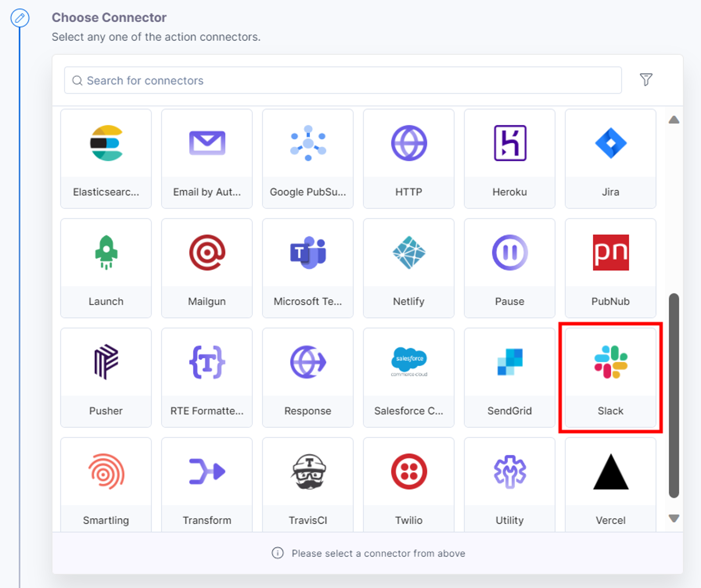Image resolution: width=701 pixels, height=588 pixels.
Task: Open the connector filter funnel
Action: (x=646, y=80)
